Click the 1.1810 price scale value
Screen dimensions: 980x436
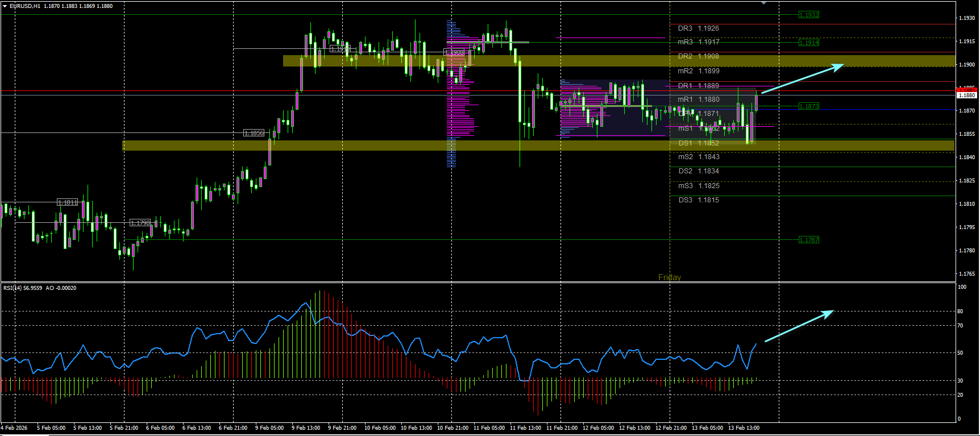tap(967, 204)
